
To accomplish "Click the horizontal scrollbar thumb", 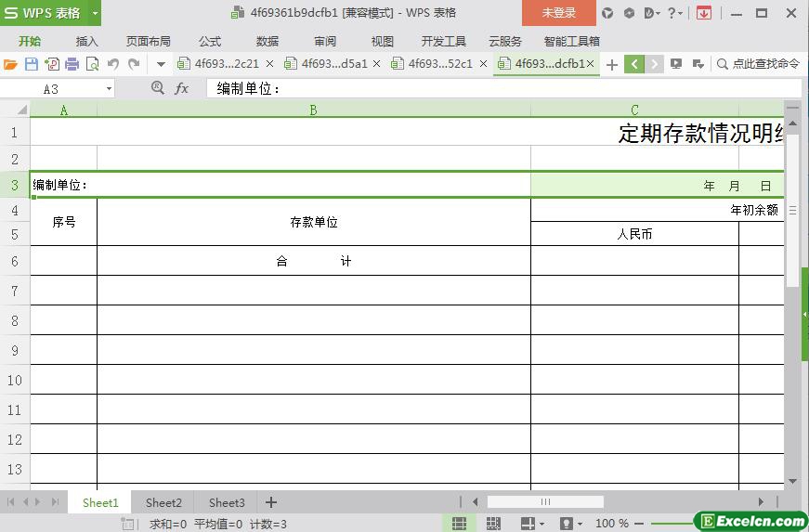I will coord(545,502).
